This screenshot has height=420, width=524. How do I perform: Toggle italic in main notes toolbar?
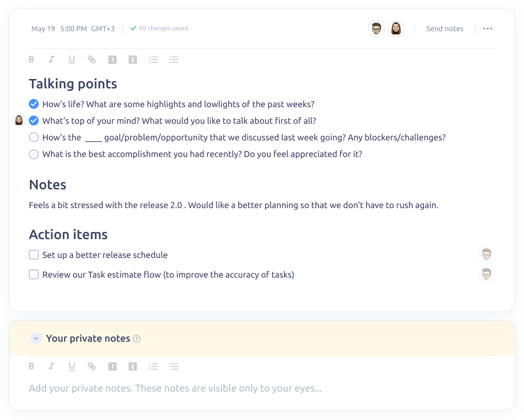(52, 59)
